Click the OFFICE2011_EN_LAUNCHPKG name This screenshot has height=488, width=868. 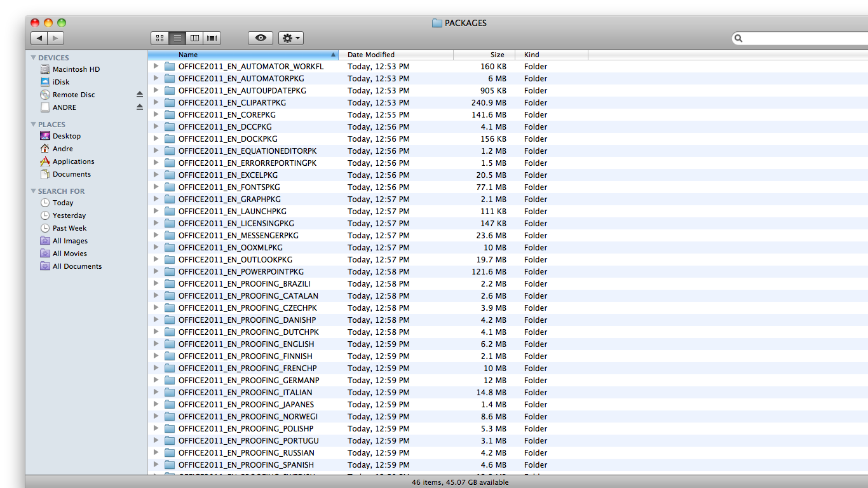(233, 212)
